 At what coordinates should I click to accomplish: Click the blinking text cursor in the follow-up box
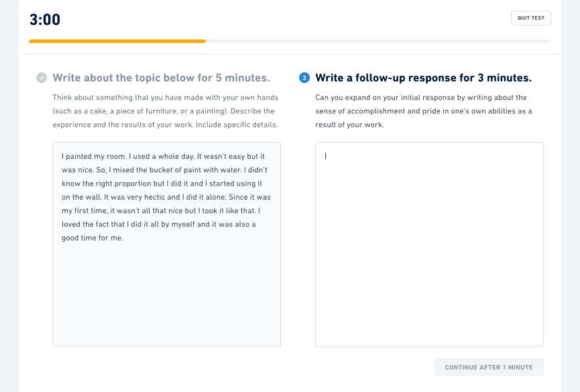(325, 156)
